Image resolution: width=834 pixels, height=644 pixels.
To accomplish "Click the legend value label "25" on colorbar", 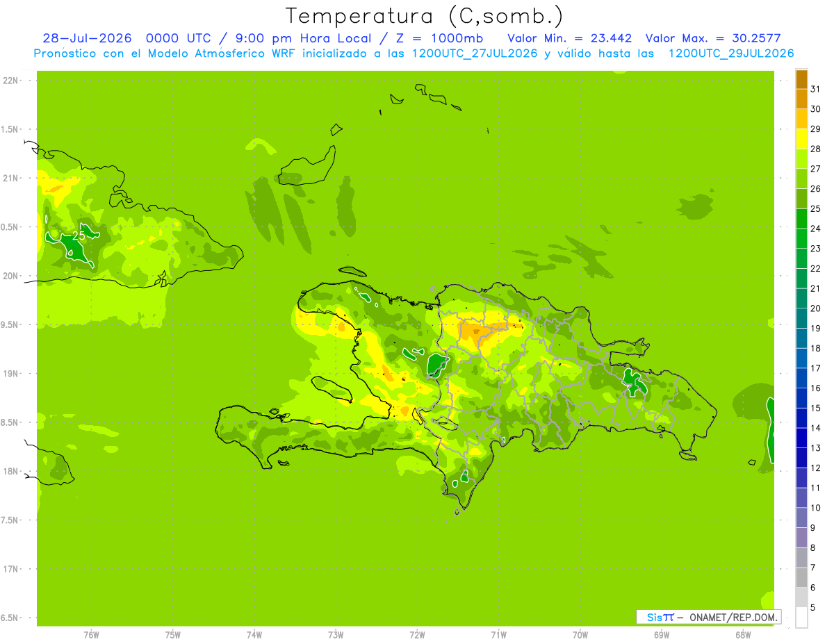I will pyautogui.click(x=815, y=208).
